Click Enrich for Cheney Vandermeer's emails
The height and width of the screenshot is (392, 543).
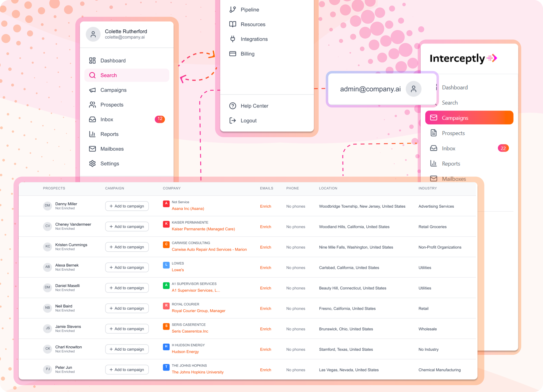pyautogui.click(x=266, y=227)
